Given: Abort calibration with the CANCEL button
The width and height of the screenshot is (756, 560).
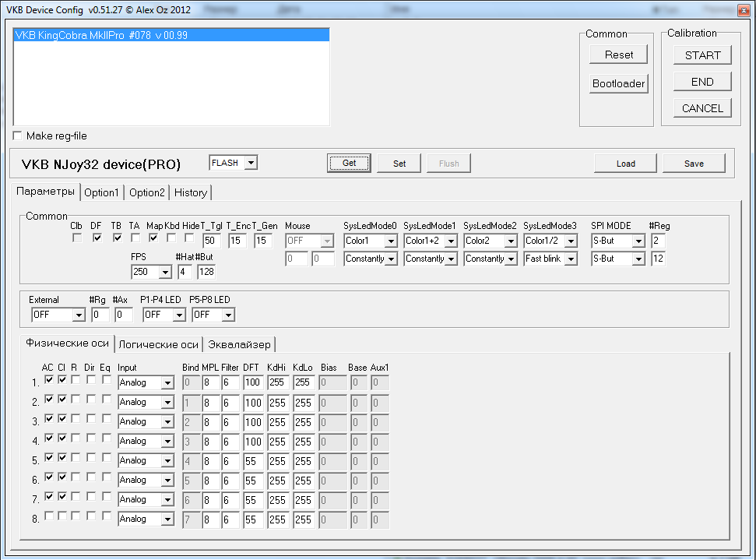Looking at the screenshot, I should coord(702,108).
